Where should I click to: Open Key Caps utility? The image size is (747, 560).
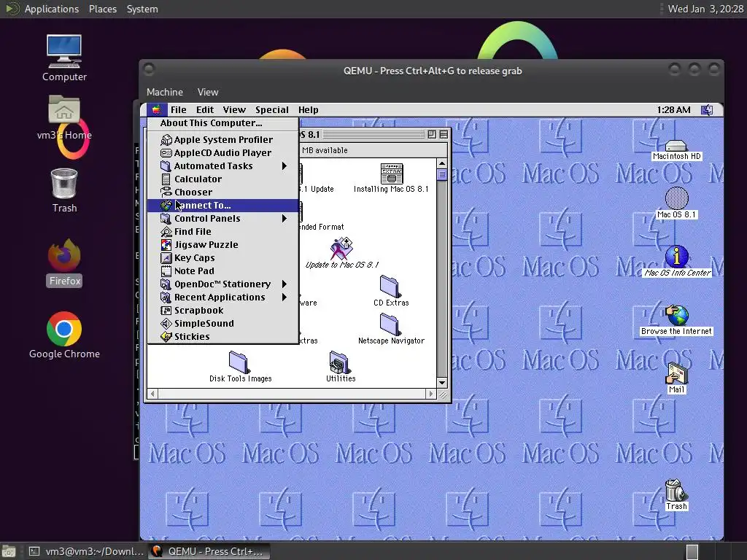coord(222,257)
